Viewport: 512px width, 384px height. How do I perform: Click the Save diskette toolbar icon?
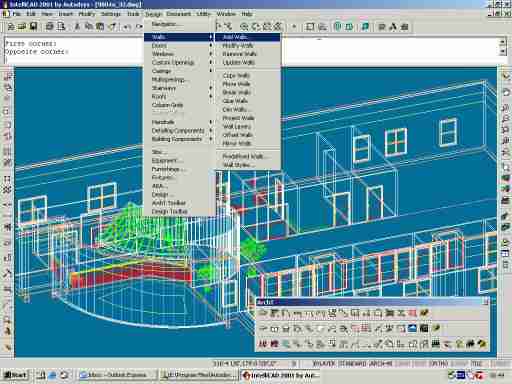(x=33, y=27)
